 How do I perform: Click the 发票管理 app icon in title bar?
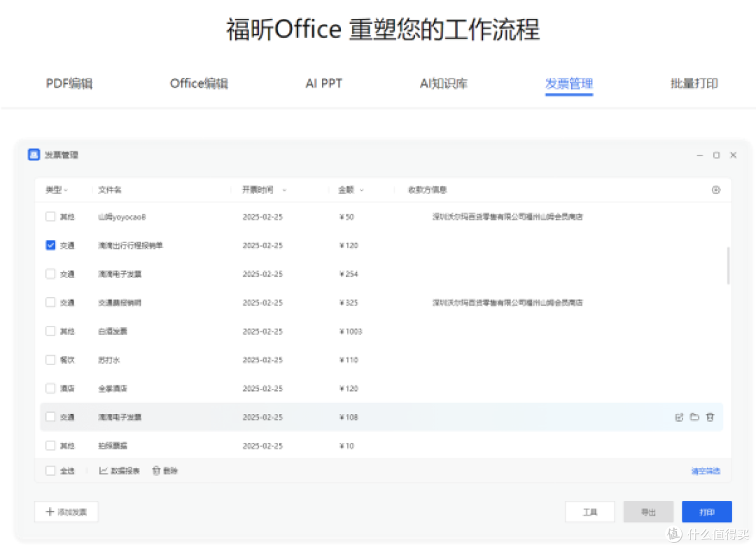point(34,155)
